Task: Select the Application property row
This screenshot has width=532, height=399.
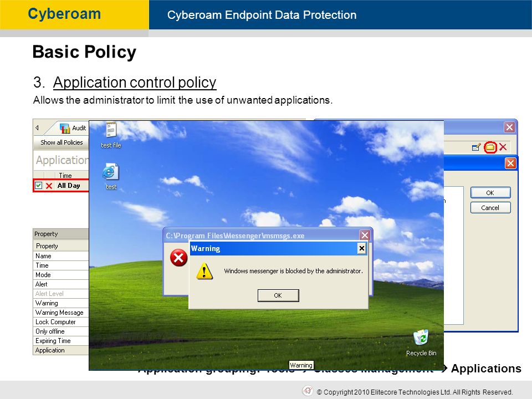Action: pyautogui.click(x=61, y=350)
